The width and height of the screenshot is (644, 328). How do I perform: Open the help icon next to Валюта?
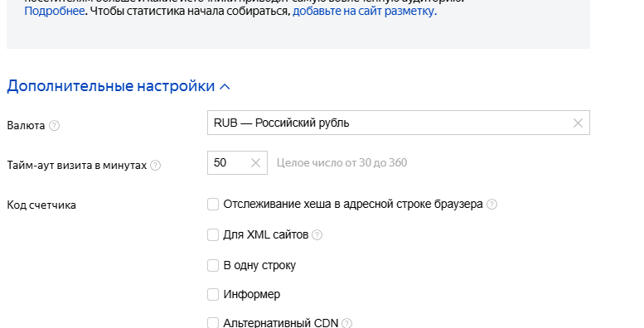[54, 126]
